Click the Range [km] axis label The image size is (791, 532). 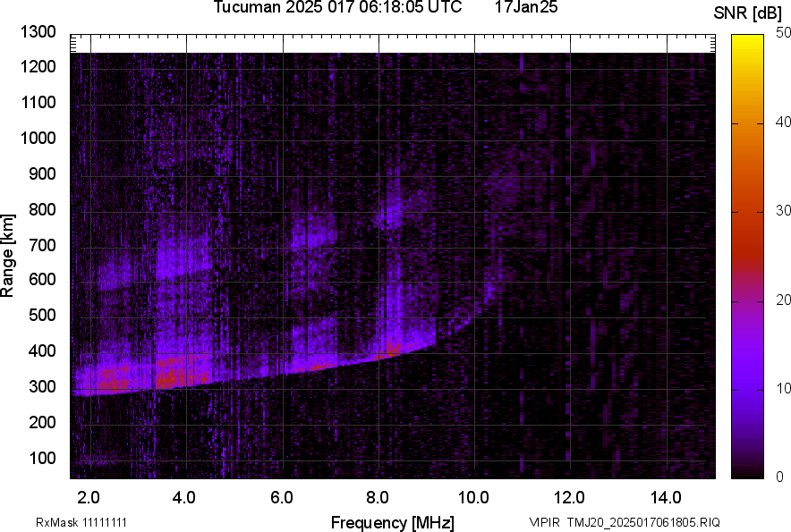[x=8, y=256]
